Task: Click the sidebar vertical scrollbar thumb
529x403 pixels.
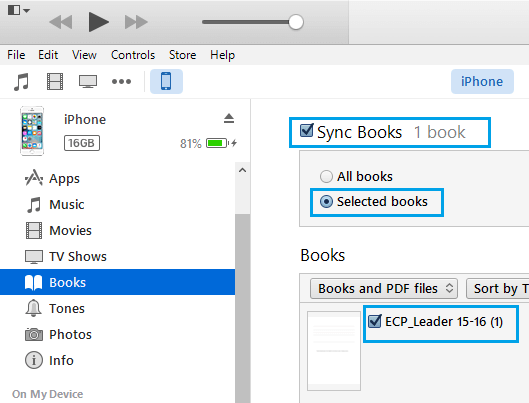Action: coord(242,308)
